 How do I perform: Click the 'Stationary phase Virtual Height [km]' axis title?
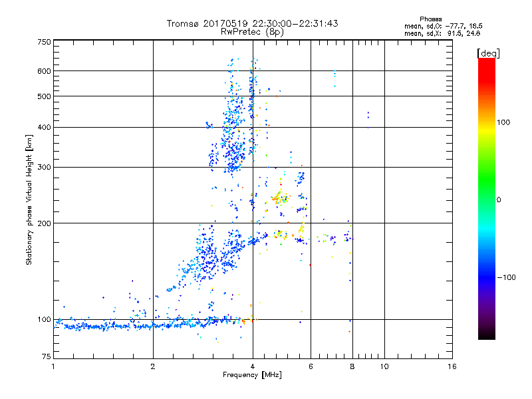(x=29, y=199)
